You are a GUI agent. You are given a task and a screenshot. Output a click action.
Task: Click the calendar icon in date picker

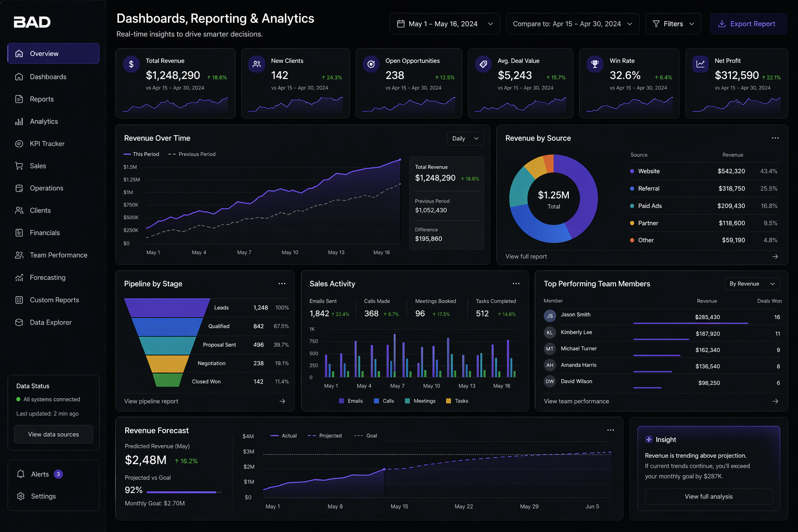click(x=401, y=24)
